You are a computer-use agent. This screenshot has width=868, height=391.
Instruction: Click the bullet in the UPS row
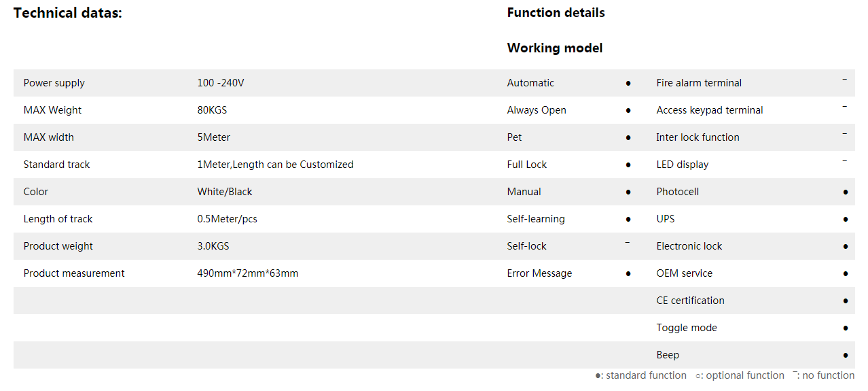pos(845,219)
